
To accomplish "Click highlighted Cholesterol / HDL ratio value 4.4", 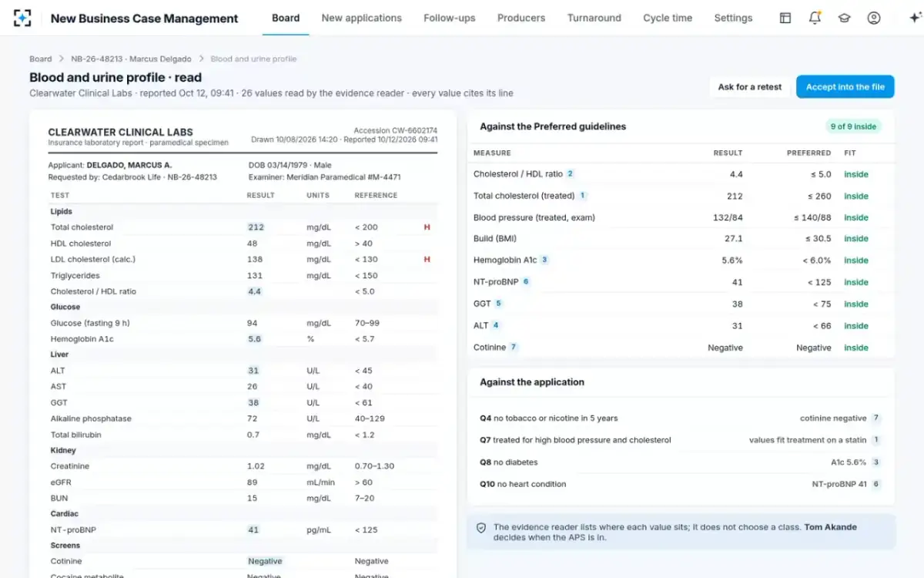I will tap(254, 291).
